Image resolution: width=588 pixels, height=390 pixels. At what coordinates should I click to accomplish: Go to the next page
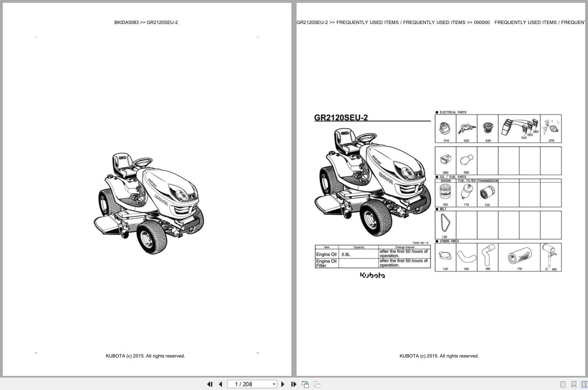click(x=283, y=384)
